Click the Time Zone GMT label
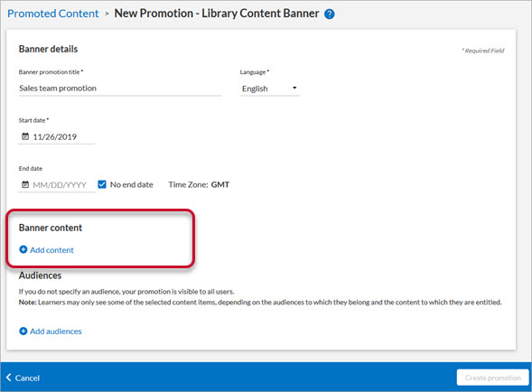Image resolution: width=532 pixels, height=392 pixels. [x=199, y=184]
